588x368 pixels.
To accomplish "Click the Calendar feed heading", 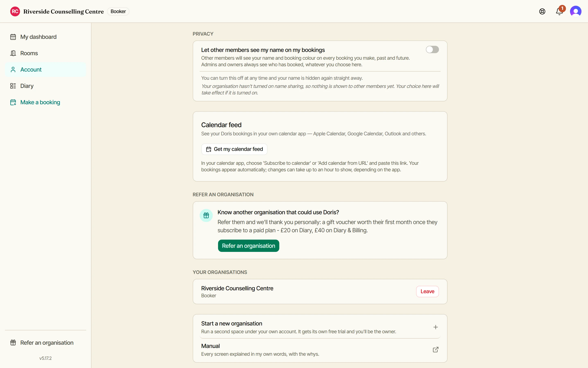I will point(221,125).
